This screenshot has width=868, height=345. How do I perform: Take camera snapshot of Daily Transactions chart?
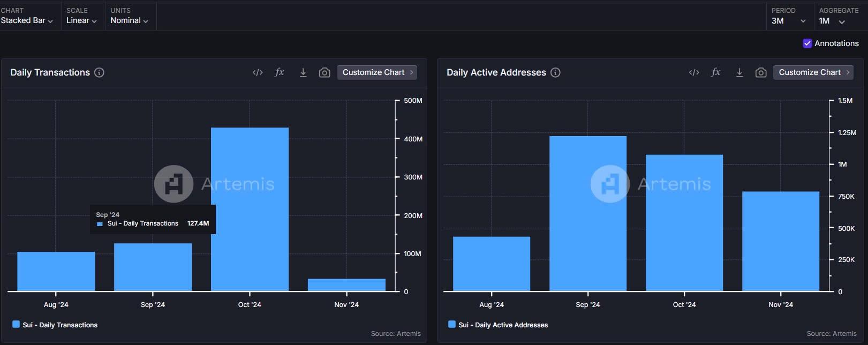(x=324, y=73)
